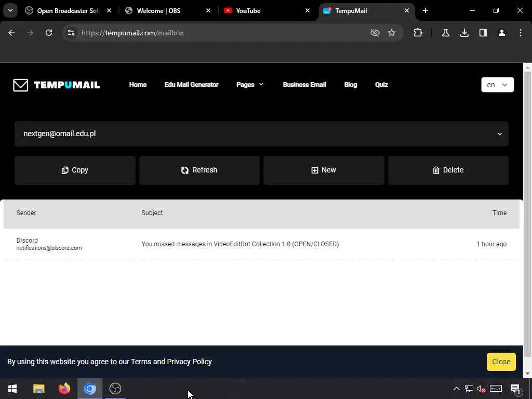Close the YouTube tab
The width and height of the screenshot is (532, 399).
308,10
